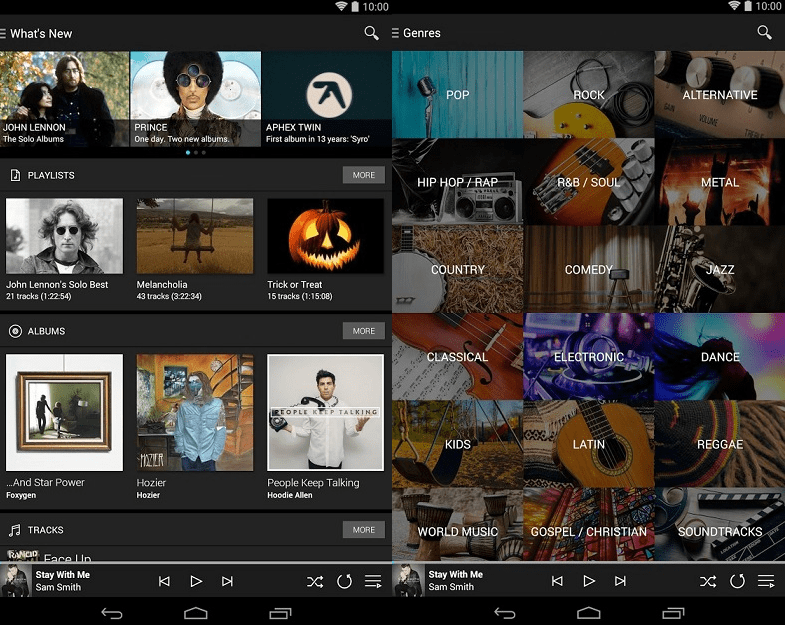The width and height of the screenshot is (785, 625).
Task: Tap Android recent apps button on left screen
Action: 280,613
